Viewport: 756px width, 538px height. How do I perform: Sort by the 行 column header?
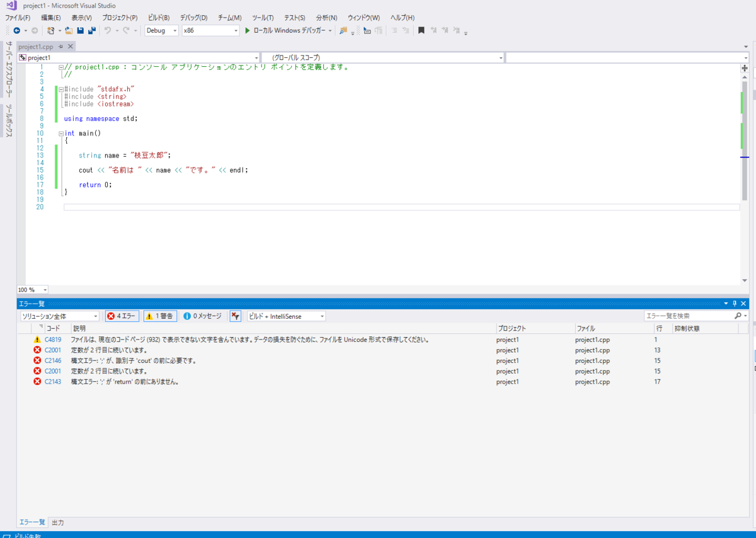(663, 328)
